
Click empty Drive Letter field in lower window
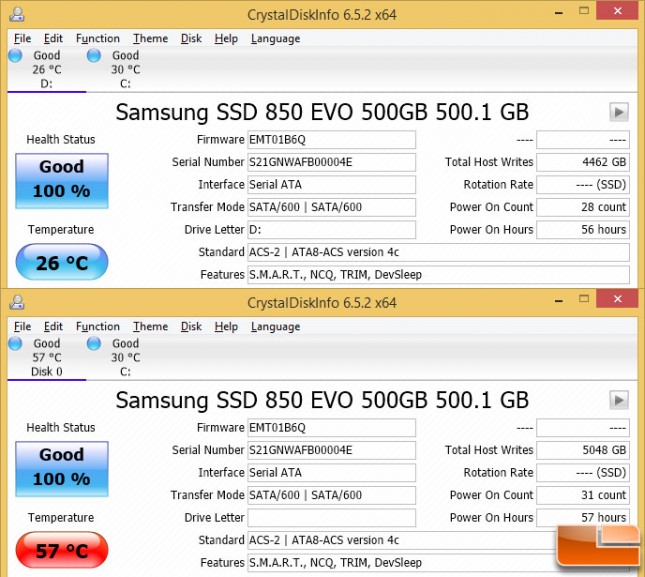coord(331,517)
